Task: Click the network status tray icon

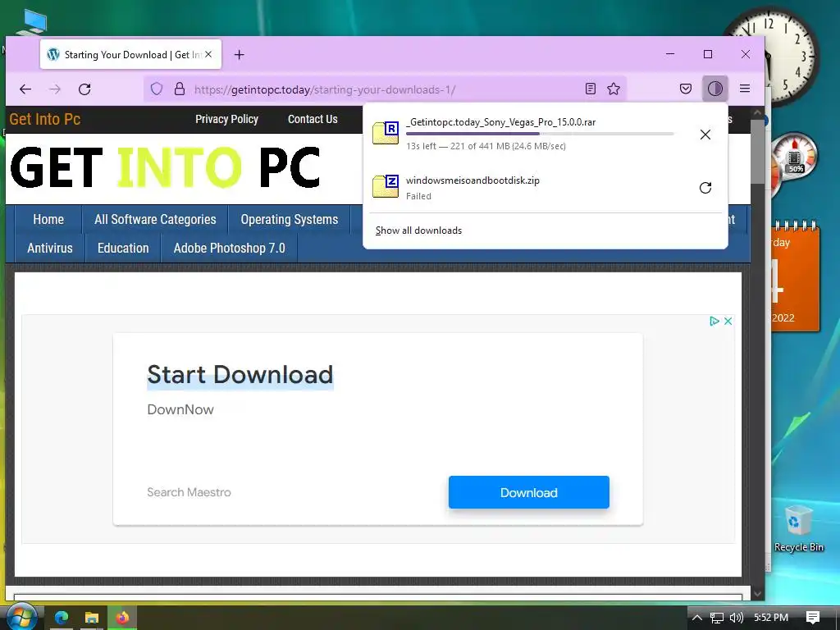Action: [716, 618]
